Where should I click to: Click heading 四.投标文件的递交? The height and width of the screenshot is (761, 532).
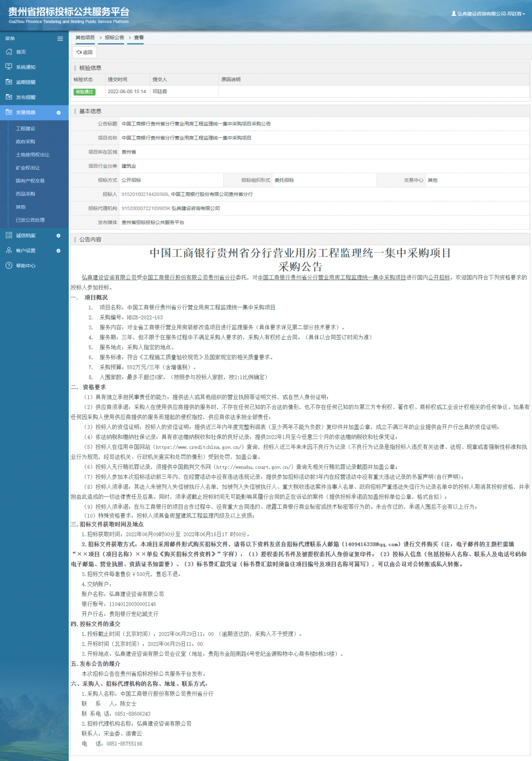point(96,624)
